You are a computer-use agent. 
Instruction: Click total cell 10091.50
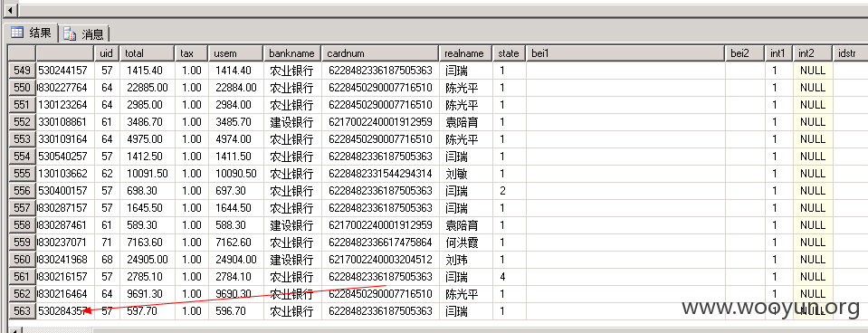click(148, 174)
